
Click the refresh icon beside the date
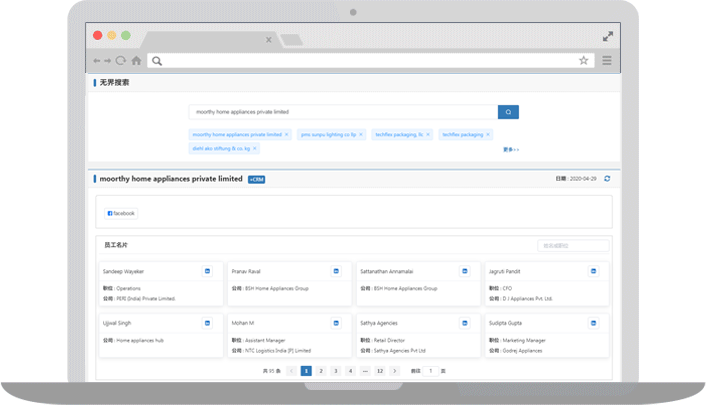tap(606, 179)
